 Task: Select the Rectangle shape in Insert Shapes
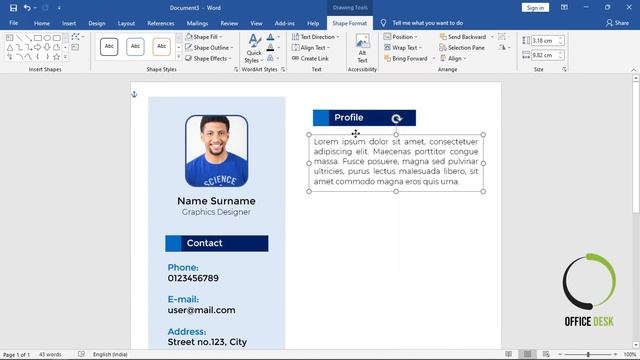(38, 38)
